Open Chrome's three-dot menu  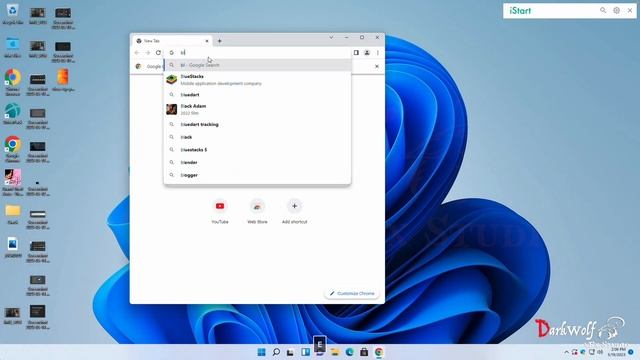pos(378,53)
